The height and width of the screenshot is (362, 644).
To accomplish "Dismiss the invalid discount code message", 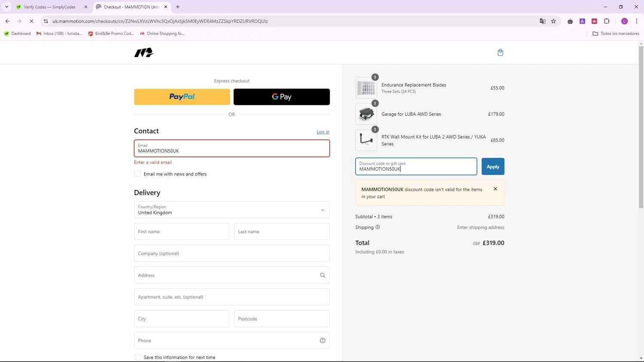I will point(495,189).
